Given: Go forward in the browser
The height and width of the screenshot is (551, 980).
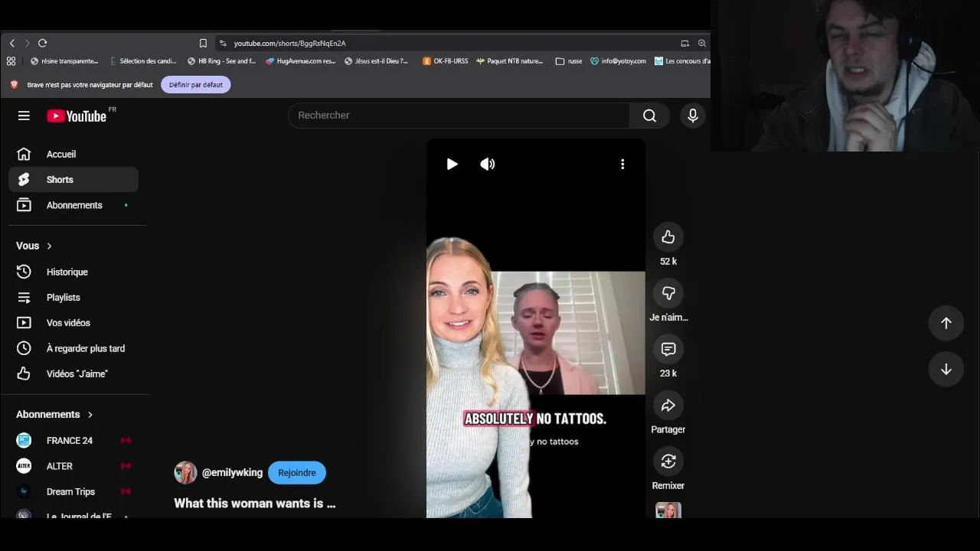Looking at the screenshot, I should coord(27,44).
